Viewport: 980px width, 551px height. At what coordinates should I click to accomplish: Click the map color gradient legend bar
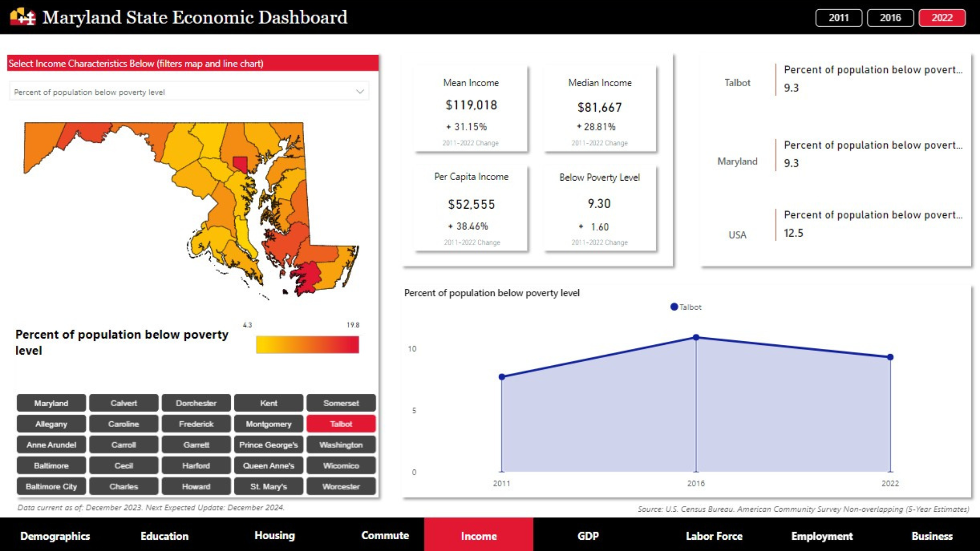pyautogui.click(x=307, y=345)
